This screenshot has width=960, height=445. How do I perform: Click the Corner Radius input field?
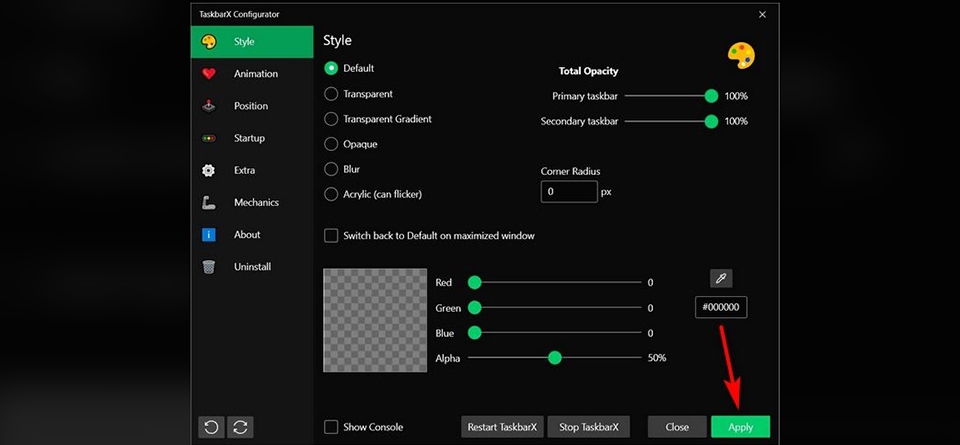click(x=569, y=192)
